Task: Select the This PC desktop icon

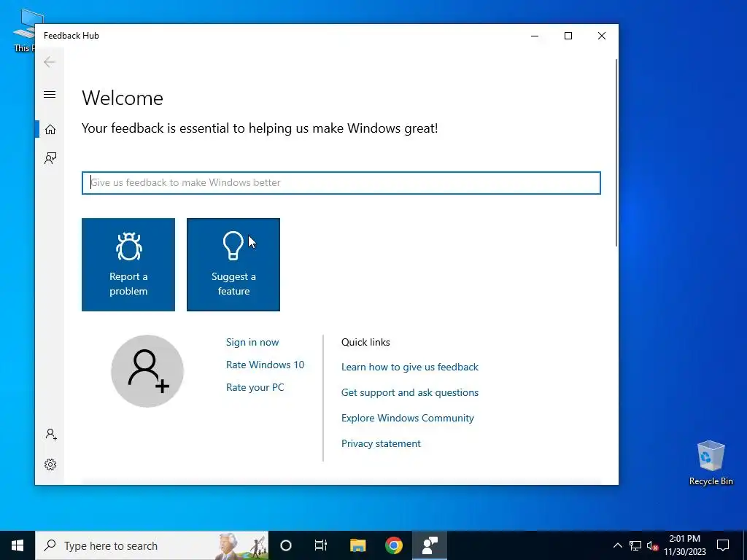Action: (24, 30)
